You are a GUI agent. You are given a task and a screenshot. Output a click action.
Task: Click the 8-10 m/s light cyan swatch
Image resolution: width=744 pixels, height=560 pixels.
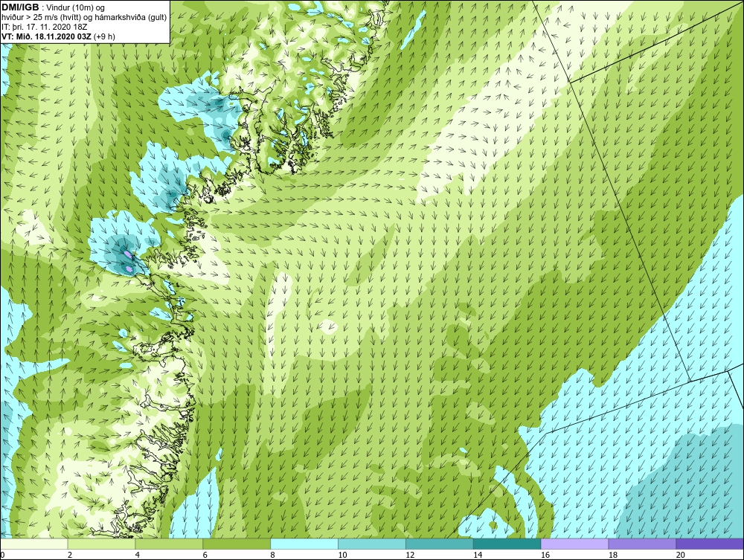click(x=304, y=544)
